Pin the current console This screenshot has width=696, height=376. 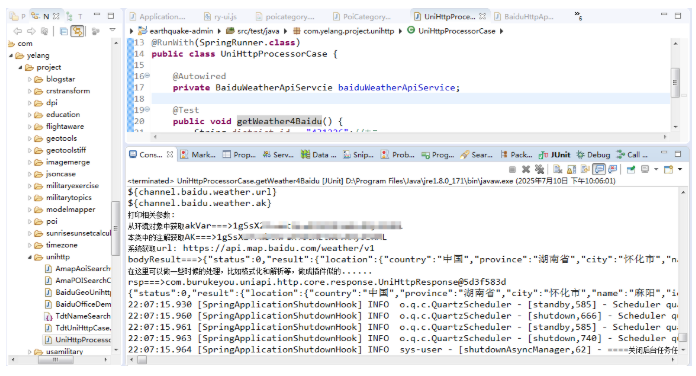tap(631, 169)
